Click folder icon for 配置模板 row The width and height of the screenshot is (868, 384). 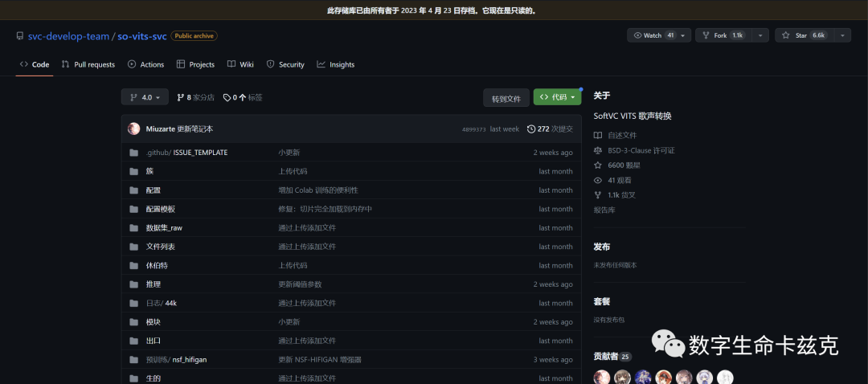pos(133,209)
